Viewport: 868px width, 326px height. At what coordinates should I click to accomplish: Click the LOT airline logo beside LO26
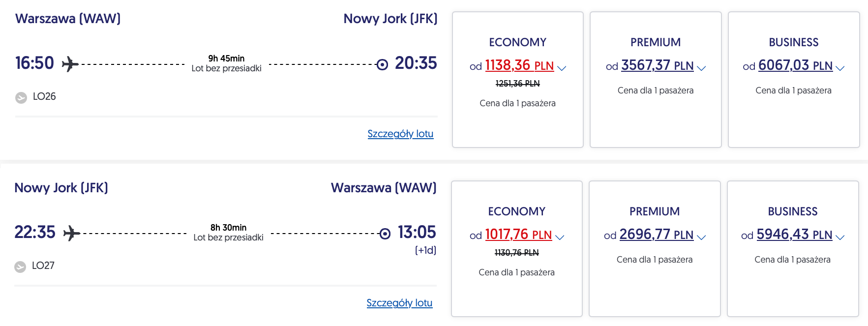[x=21, y=97]
